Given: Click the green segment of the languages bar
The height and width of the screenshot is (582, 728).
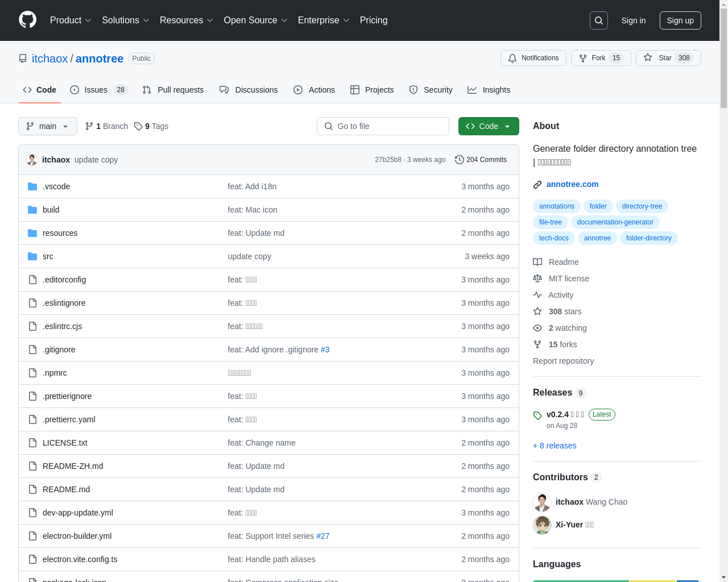Looking at the screenshot, I should [581, 581].
